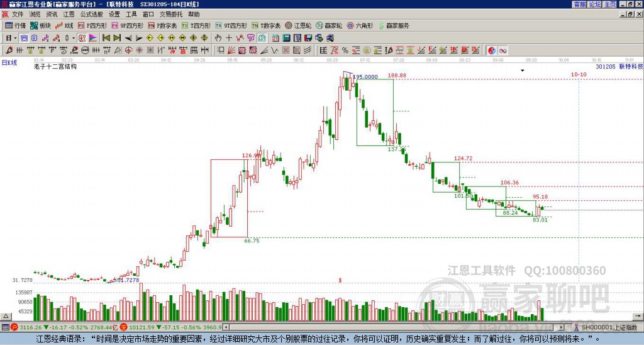Viewport: 644px width, 345px height.
Task: Click the red pencil drawing tool
Action: pyautogui.click(x=9, y=50)
